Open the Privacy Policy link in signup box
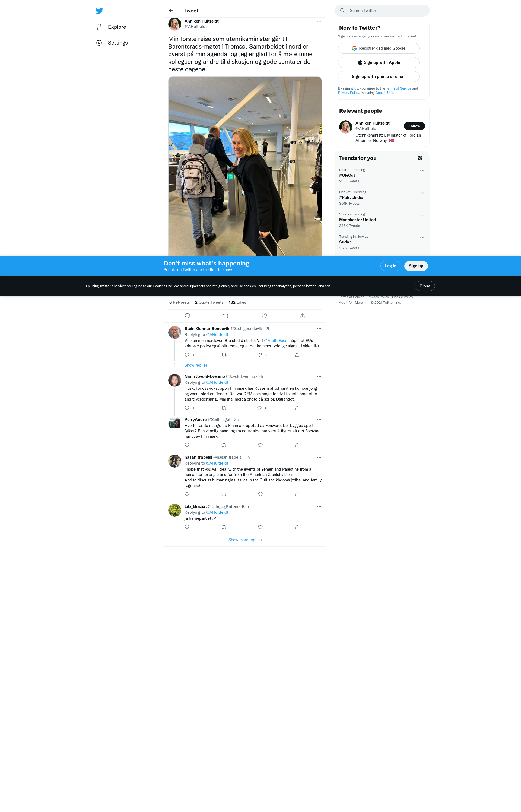This screenshot has height=812, width=521. click(x=348, y=93)
